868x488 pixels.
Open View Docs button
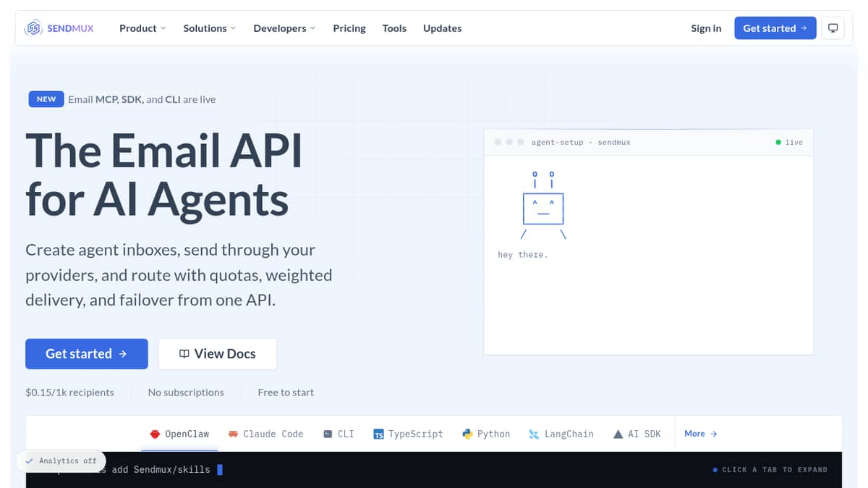click(x=218, y=354)
